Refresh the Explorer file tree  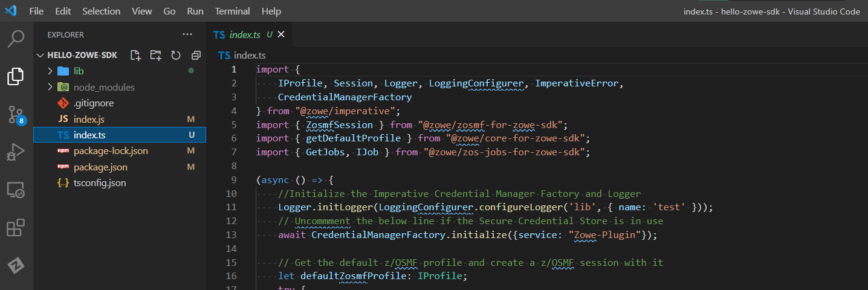[176, 56]
